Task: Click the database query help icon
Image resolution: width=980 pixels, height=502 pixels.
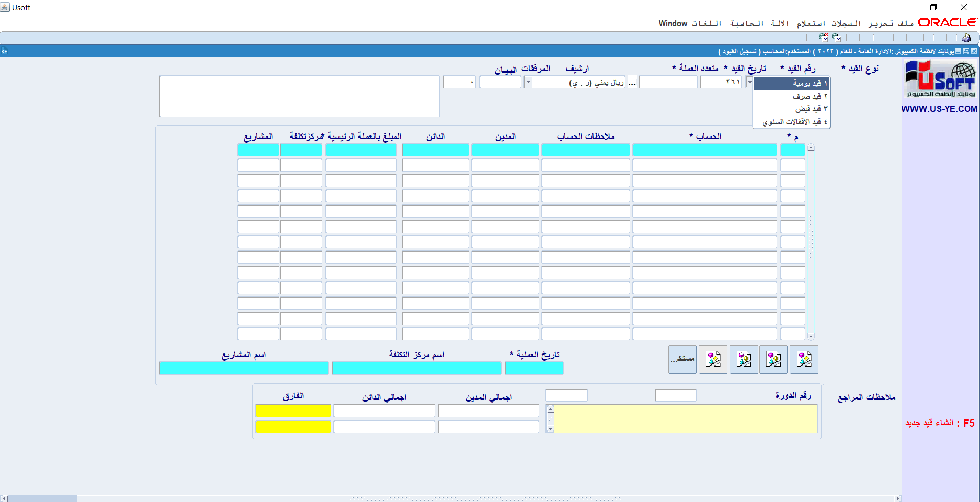Action: (836, 38)
